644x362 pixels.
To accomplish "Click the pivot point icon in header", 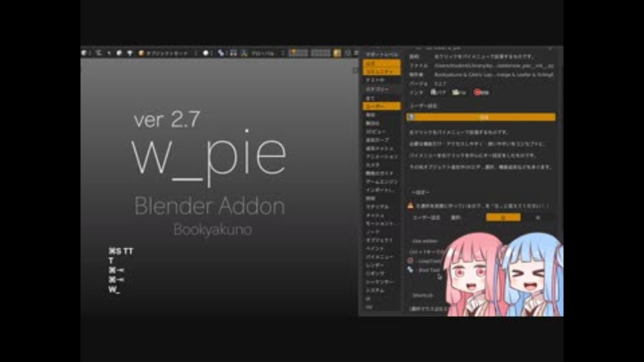I will pos(221,53).
